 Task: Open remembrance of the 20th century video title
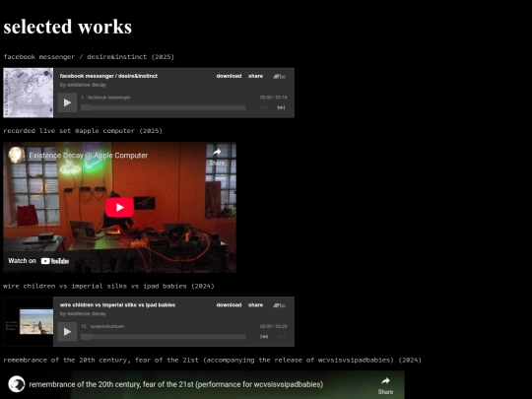pos(175,384)
